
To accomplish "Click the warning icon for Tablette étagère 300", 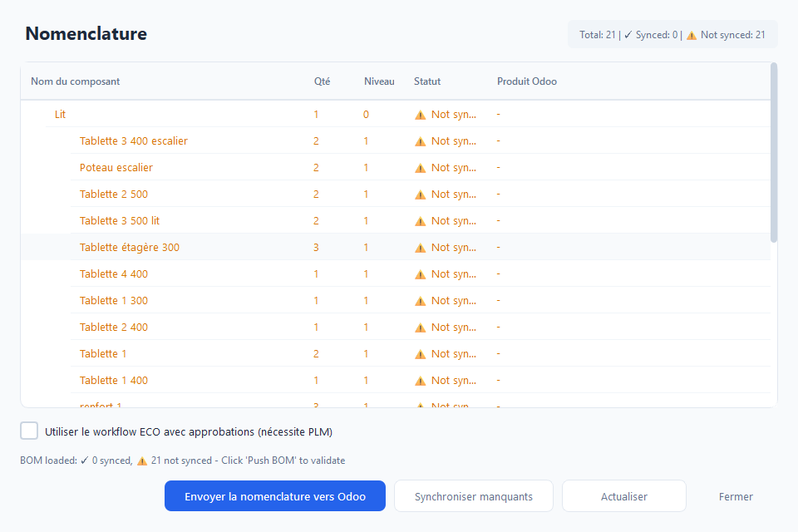I will 421,248.
